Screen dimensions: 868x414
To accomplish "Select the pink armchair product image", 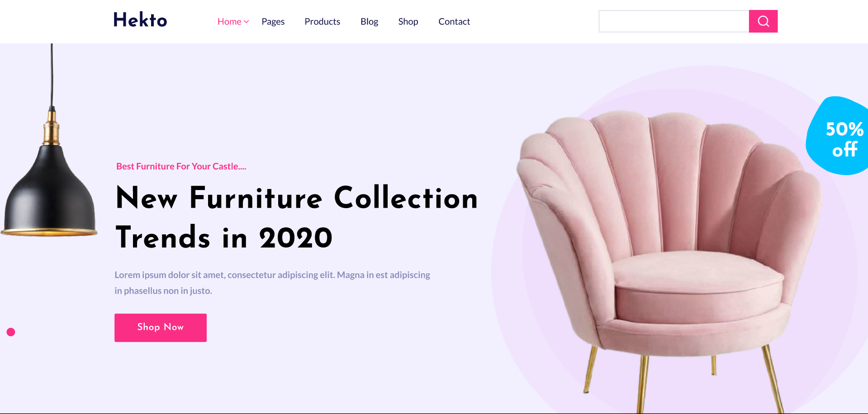I will tap(669, 258).
